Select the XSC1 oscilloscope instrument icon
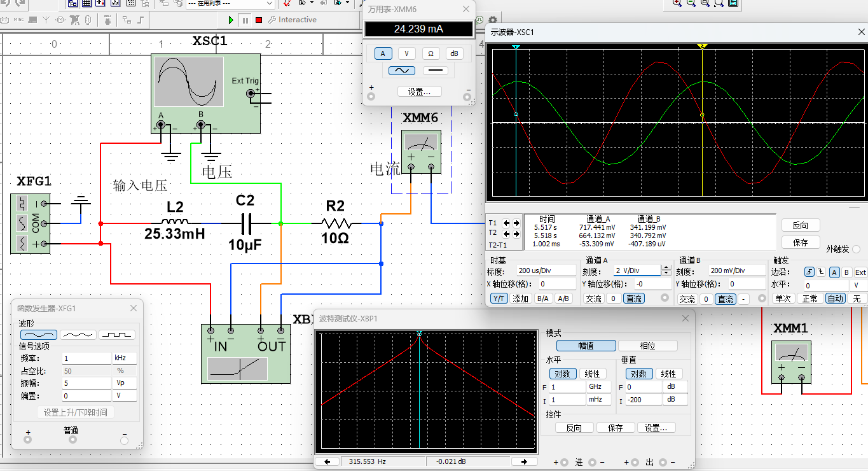The height and width of the screenshot is (471, 868). coord(205,94)
